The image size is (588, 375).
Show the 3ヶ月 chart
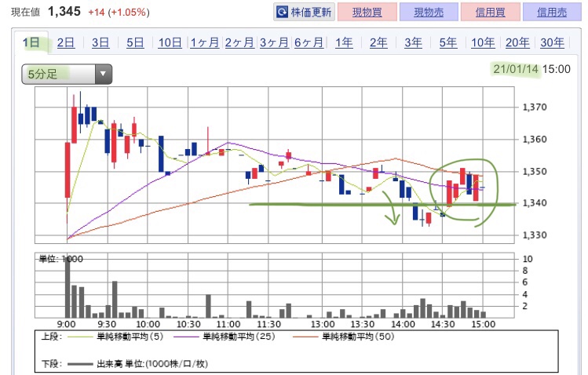(x=274, y=42)
